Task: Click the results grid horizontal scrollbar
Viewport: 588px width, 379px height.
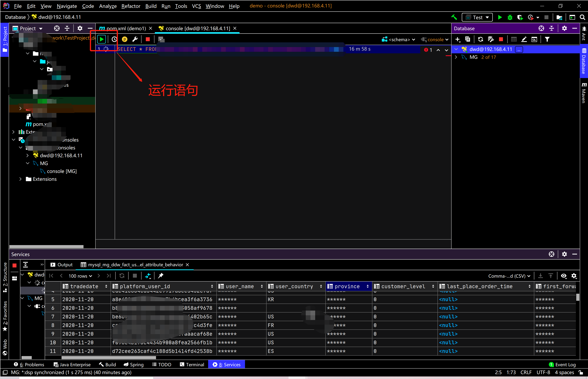Action: pos(108,358)
